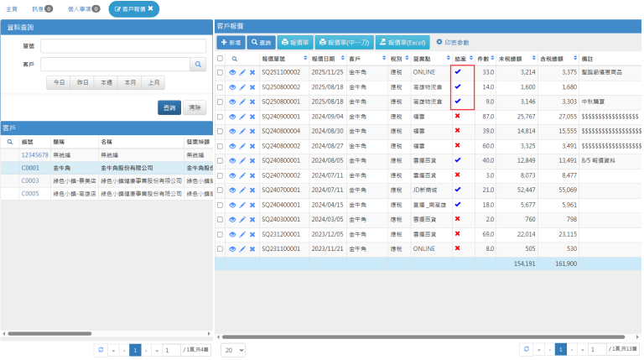Open the 個人事項 tab
Viewport: 644px width, 360px height.
point(83,8)
